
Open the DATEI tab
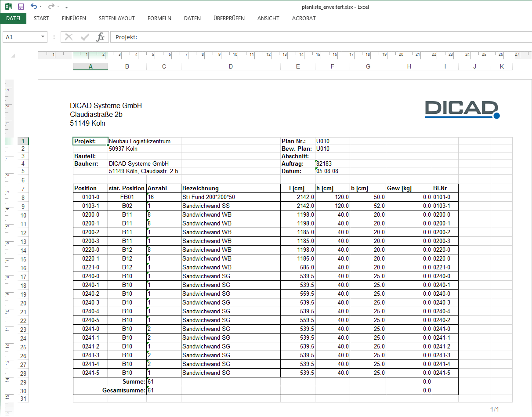click(x=13, y=18)
